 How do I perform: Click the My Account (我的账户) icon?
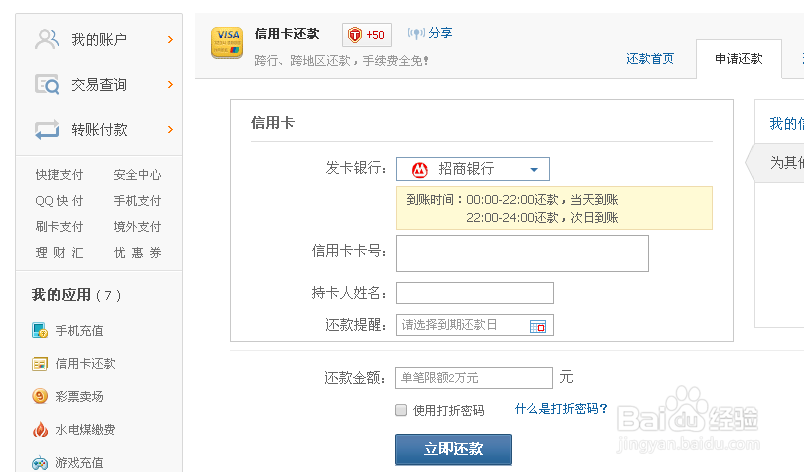coord(47,40)
